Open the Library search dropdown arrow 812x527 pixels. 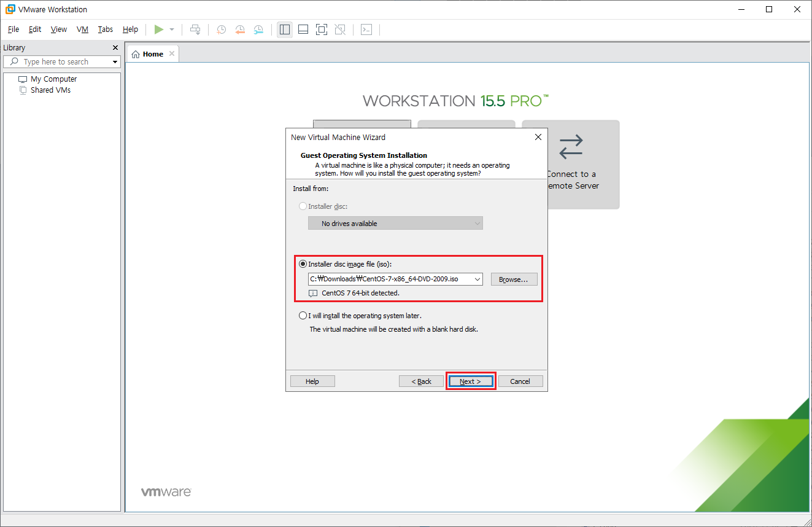(115, 62)
